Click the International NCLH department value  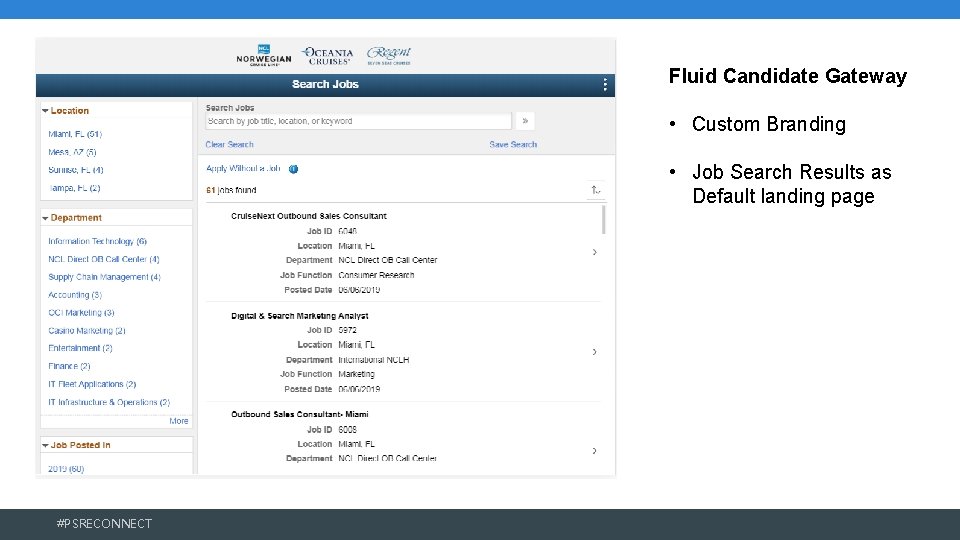373,360
